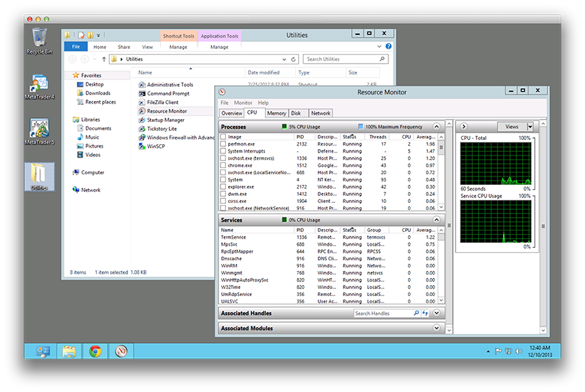Viewport: 585px width, 392px height.
Task: Click Resource Monitor taskbar icon
Action: click(x=121, y=351)
